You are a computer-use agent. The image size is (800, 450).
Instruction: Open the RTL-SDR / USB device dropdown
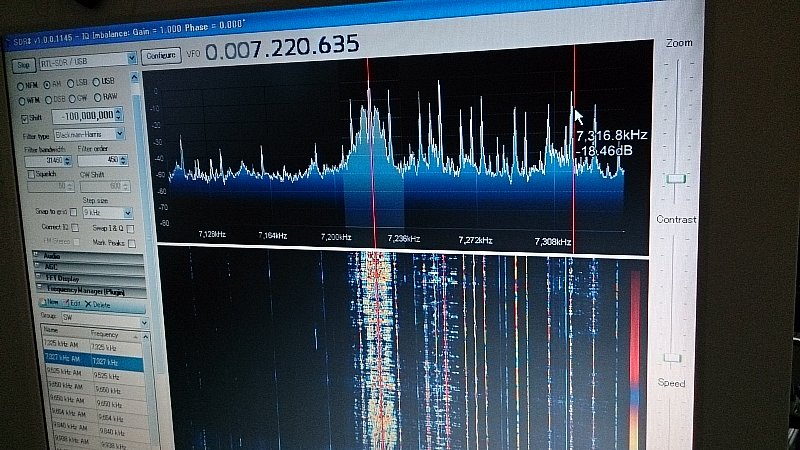[131, 58]
